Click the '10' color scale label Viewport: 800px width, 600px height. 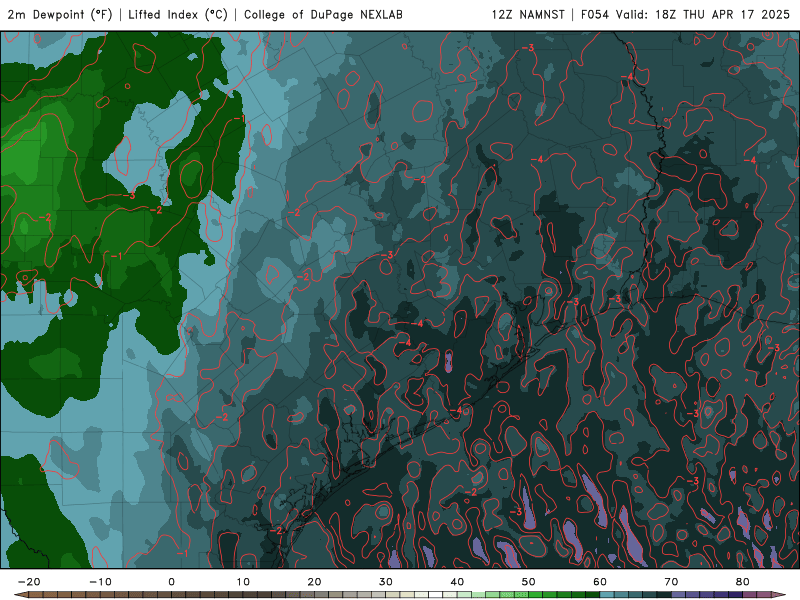tap(243, 582)
